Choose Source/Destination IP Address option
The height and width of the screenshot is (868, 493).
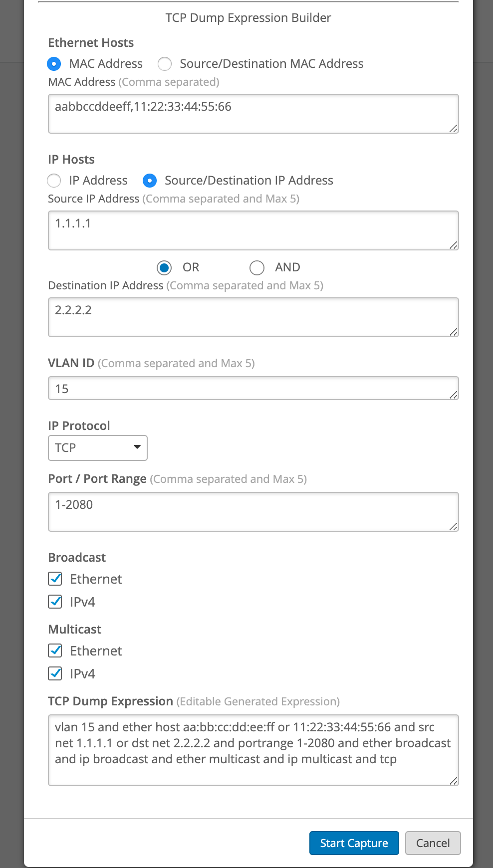point(150,181)
